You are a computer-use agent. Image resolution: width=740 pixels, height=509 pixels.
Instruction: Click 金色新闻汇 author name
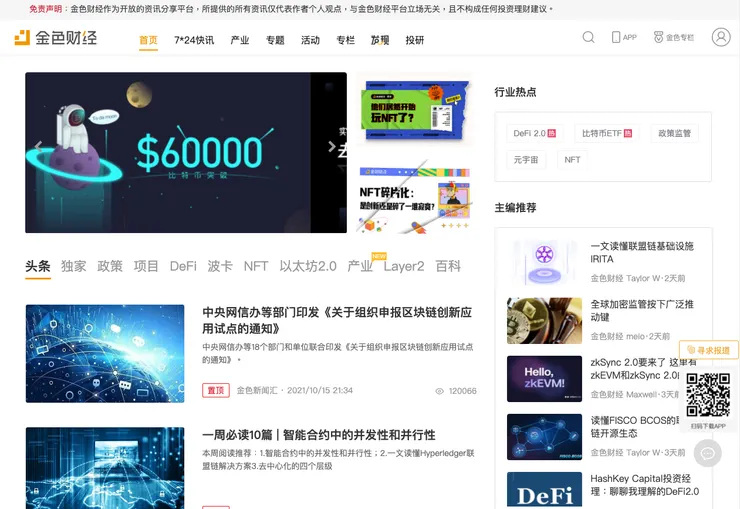click(x=257, y=391)
